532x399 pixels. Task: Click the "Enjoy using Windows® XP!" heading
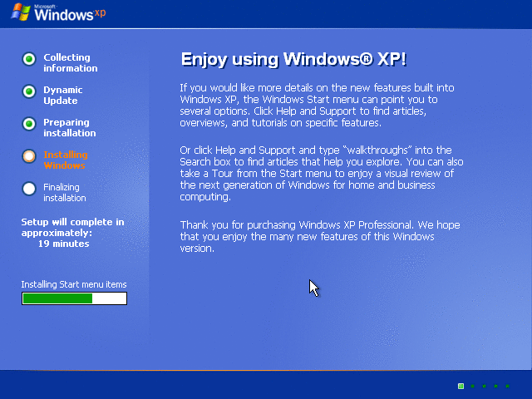293,59
